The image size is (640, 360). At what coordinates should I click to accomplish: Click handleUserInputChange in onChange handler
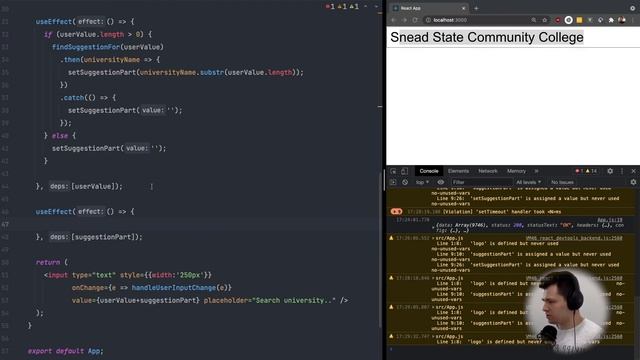[x=173, y=288]
